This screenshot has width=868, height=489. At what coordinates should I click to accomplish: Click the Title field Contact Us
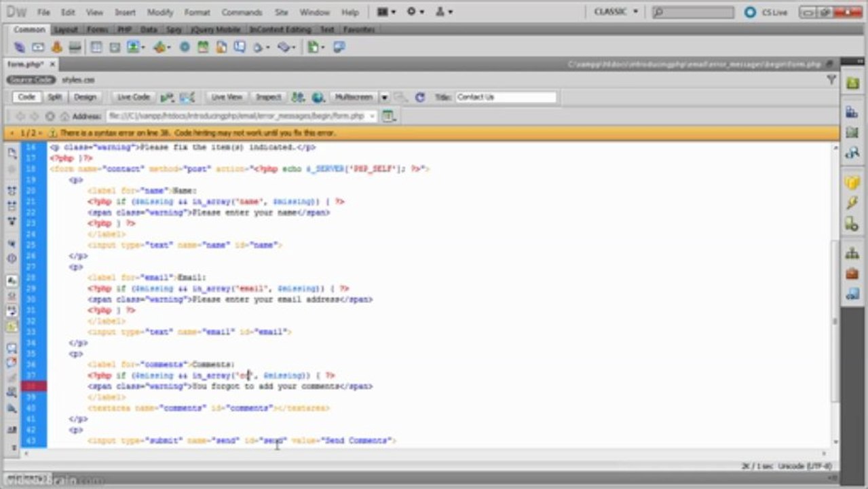(x=506, y=97)
